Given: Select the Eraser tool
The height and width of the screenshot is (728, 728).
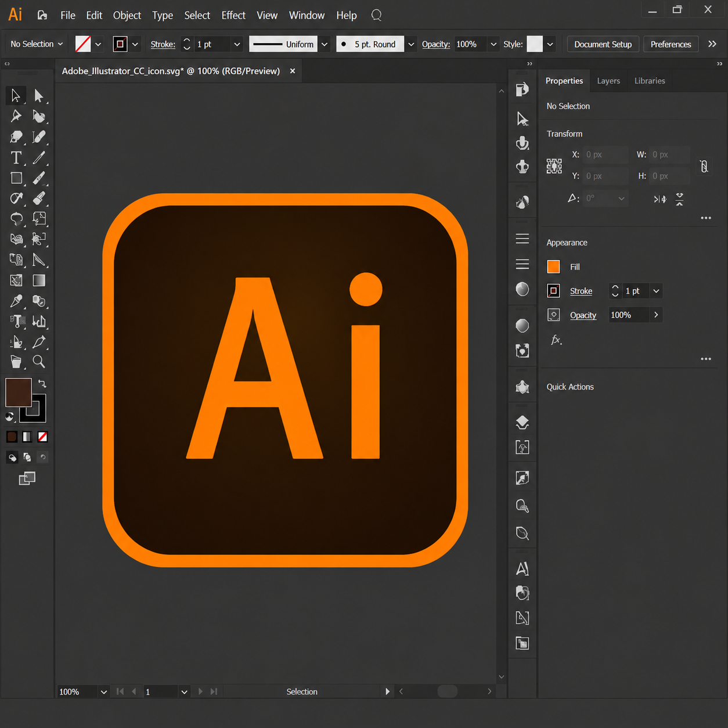Looking at the screenshot, I should tap(38, 198).
